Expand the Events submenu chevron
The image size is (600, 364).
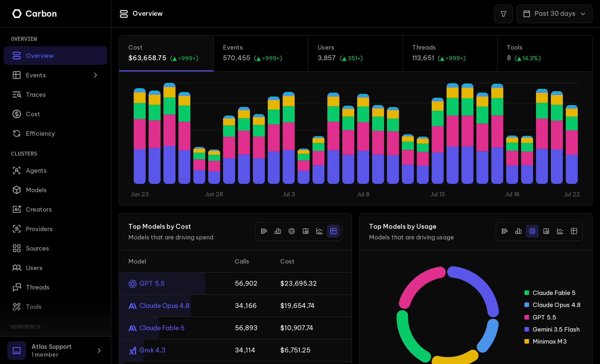(96, 75)
